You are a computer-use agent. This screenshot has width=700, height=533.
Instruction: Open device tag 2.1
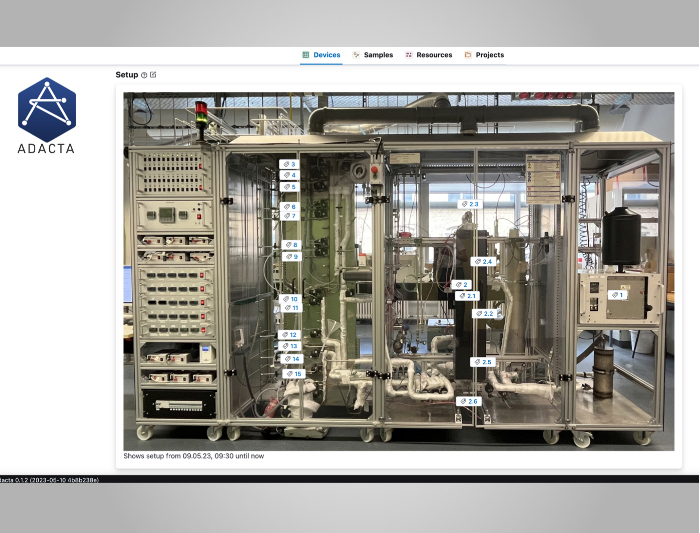click(467, 296)
